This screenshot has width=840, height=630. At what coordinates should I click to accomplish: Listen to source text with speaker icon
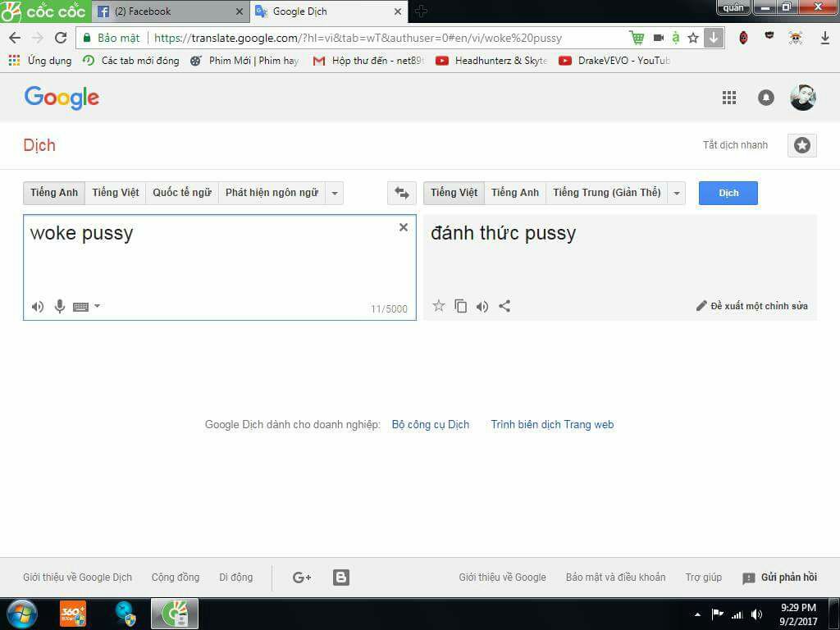click(38, 307)
